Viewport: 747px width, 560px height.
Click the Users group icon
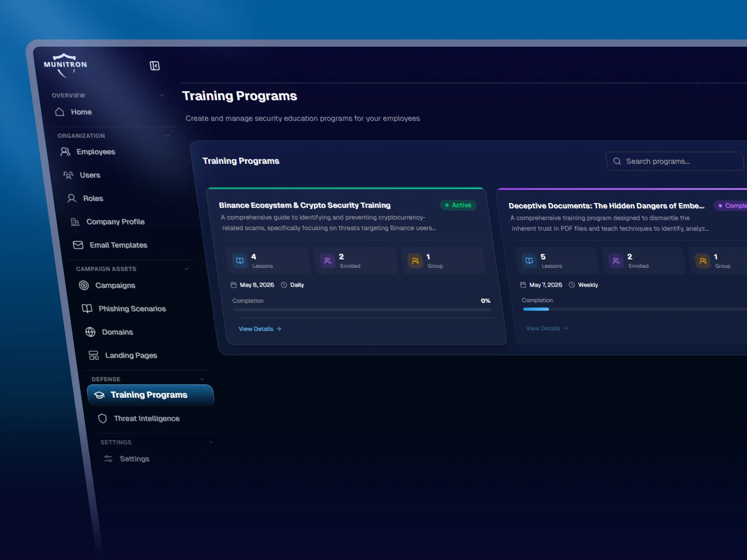(69, 175)
